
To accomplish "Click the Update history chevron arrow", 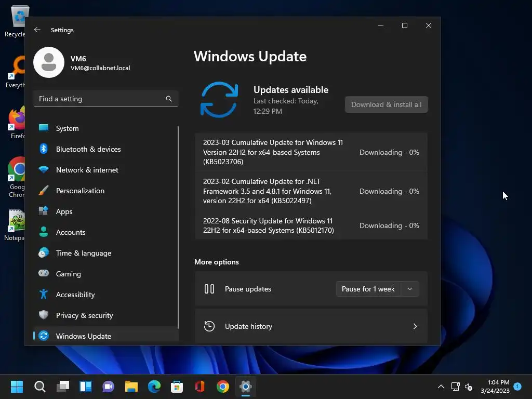I will [415, 326].
